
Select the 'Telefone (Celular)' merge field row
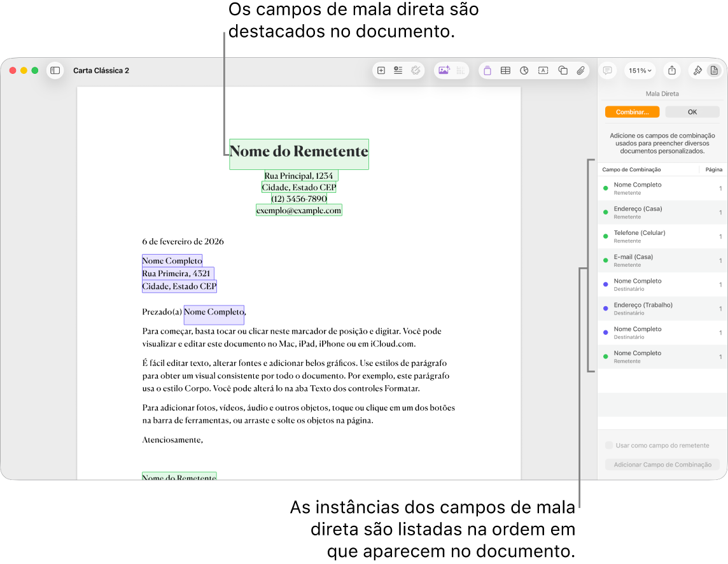[x=662, y=236]
